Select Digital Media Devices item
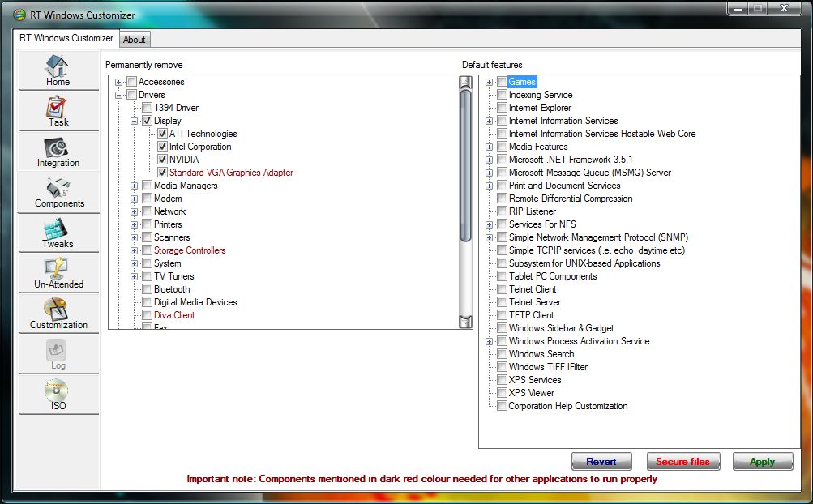Screen dimensions: 813x504 (x=195, y=301)
